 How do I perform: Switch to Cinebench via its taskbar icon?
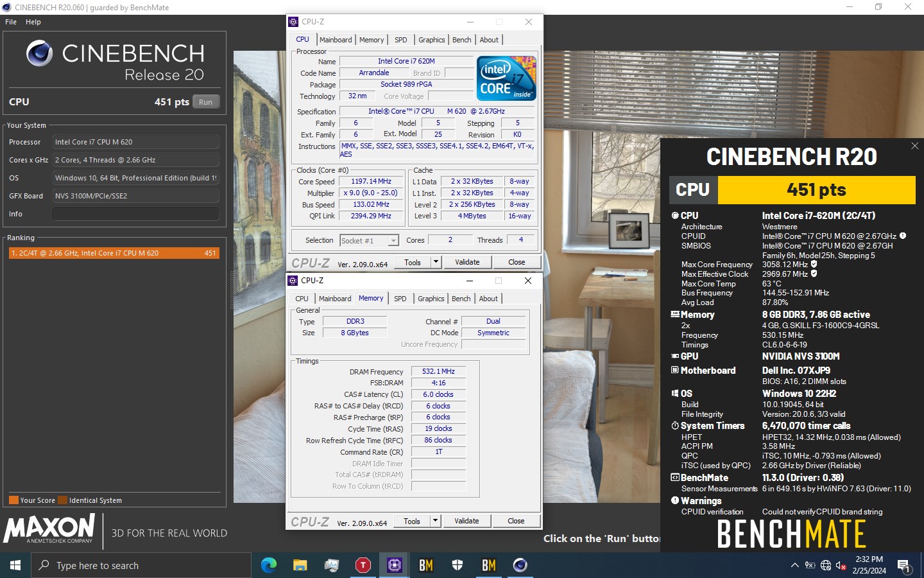point(520,565)
